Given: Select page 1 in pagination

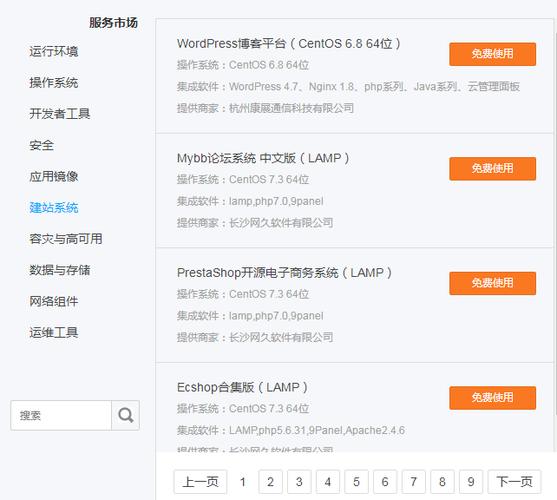Looking at the screenshot, I should (x=243, y=482).
